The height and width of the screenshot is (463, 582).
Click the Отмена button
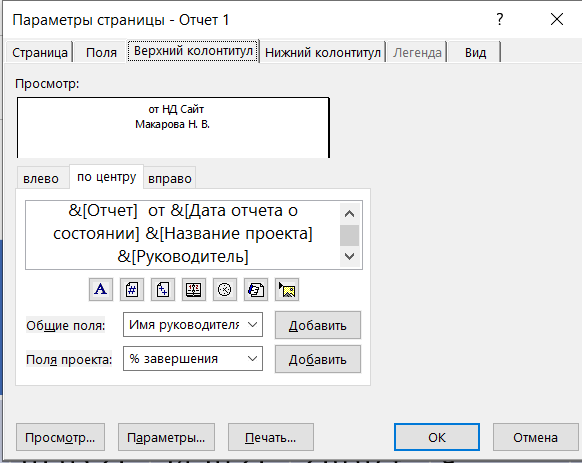[x=535, y=437]
